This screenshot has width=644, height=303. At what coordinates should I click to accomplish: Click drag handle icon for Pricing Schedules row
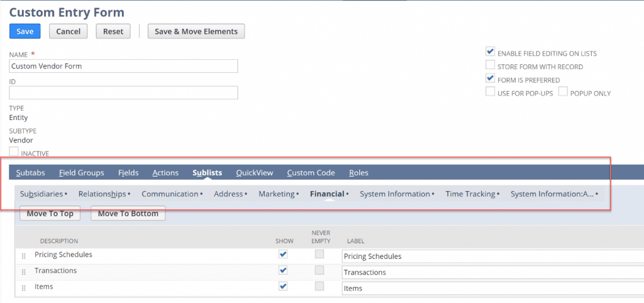pos(25,256)
